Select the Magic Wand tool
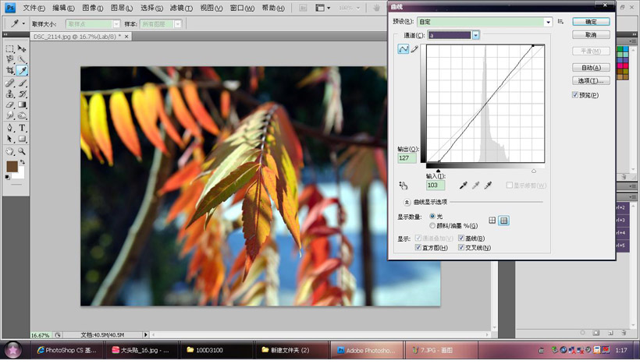The width and height of the screenshot is (640, 364). point(22,59)
